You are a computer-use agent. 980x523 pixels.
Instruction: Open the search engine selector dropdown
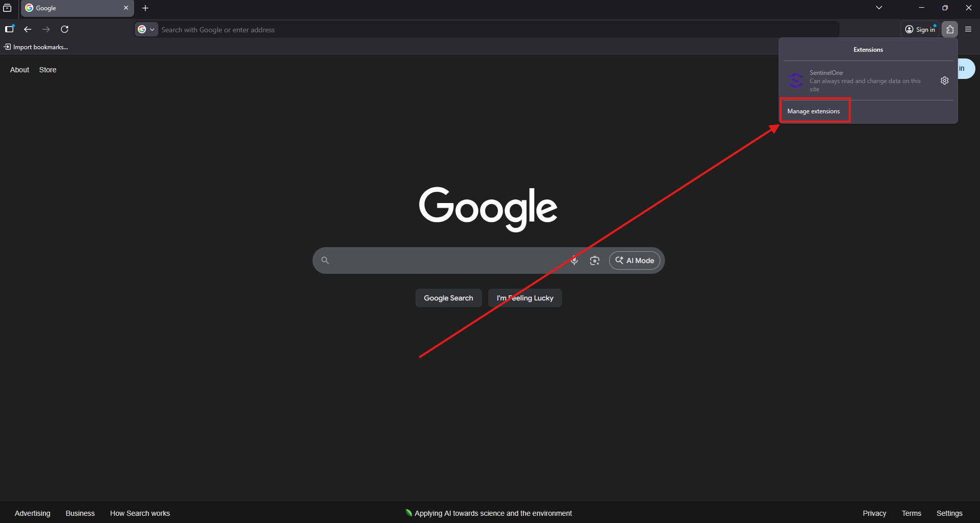point(147,30)
